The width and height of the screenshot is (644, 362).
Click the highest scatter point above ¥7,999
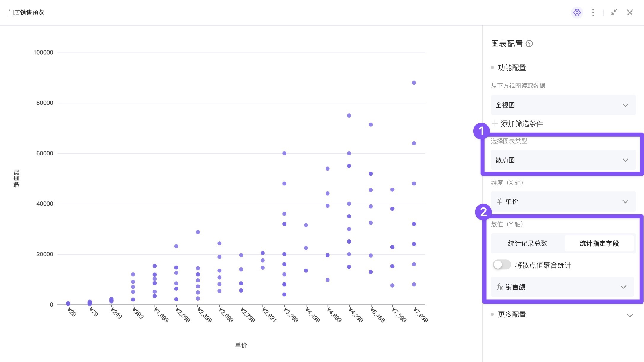coord(414,83)
